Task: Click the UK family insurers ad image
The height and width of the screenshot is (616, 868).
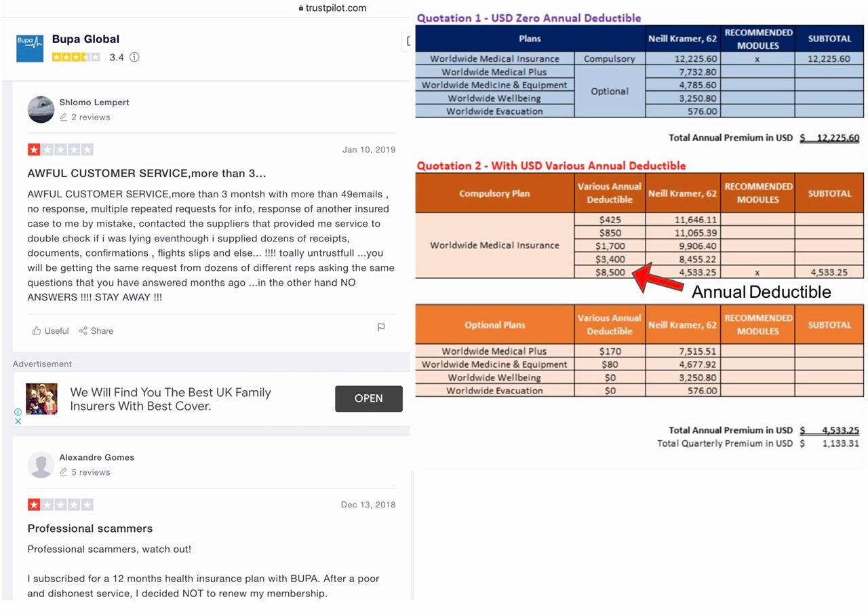Action: point(41,399)
